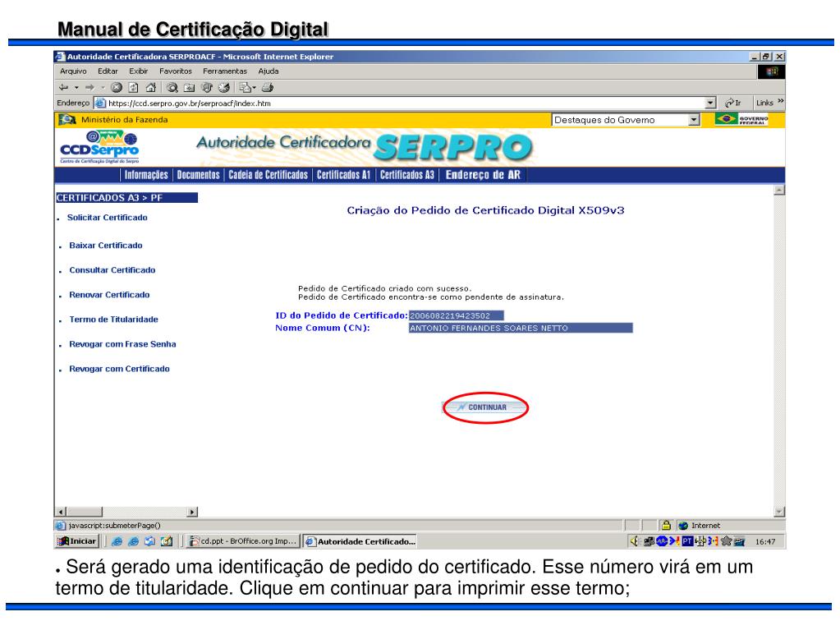Open the Baixar Certificado link
Viewport: 840px width, 630px height.
click(x=106, y=246)
